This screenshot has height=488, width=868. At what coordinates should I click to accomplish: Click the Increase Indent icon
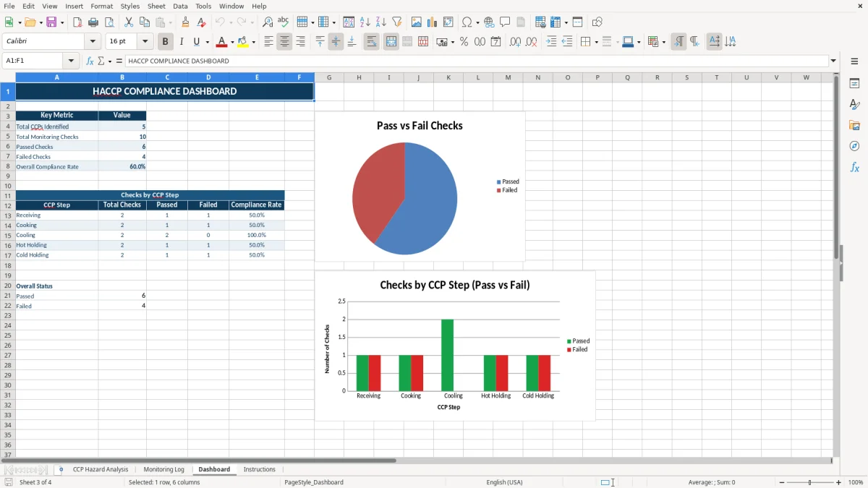pyautogui.click(x=551, y=42)
